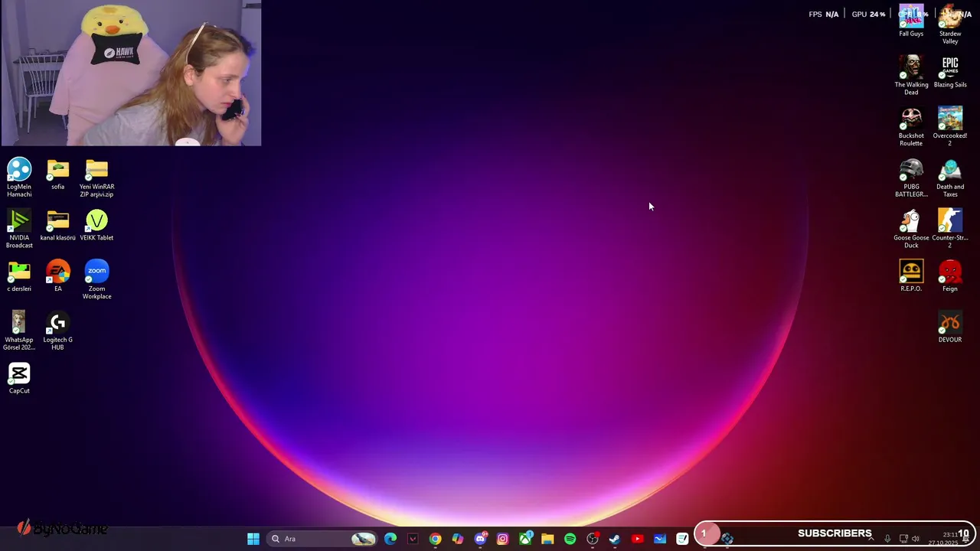Viewport: 980px width, 551px height.
Task: Click the volume speaker icon in tray
Action: (916, 539)
